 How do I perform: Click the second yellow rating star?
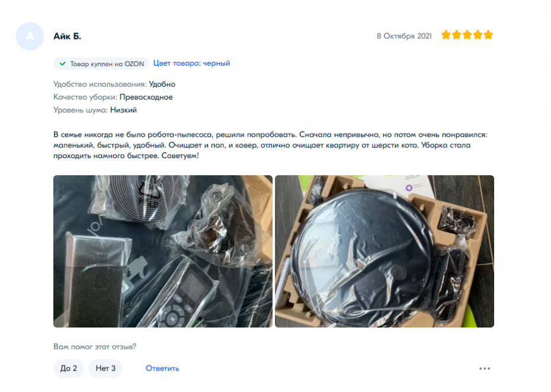[x=456, y=35]
